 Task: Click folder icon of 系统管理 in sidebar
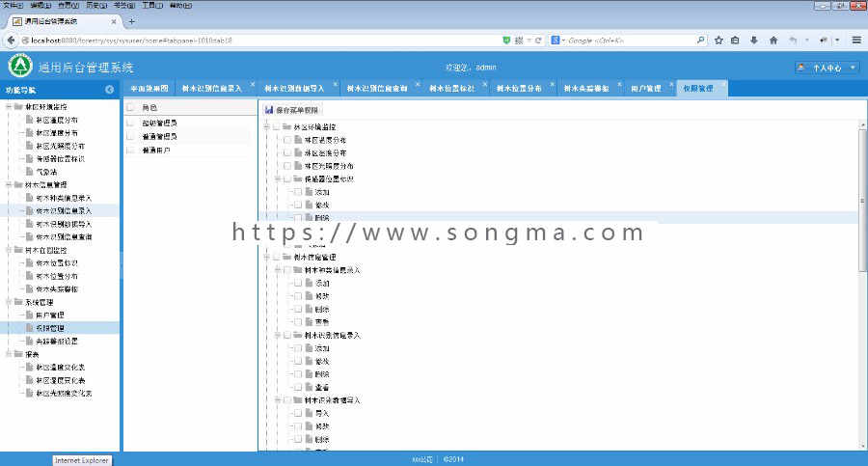pos(18,302)
